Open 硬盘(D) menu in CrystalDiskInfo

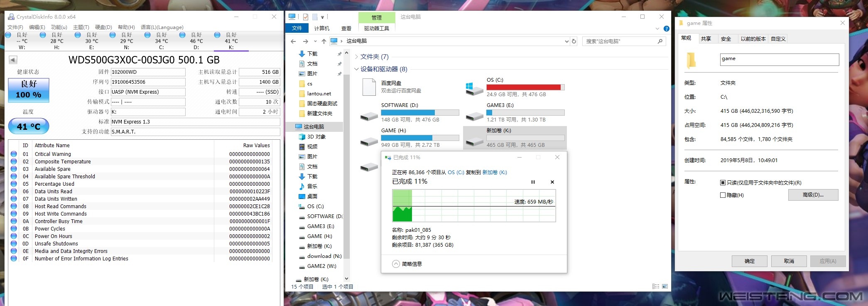pos(103,27)
